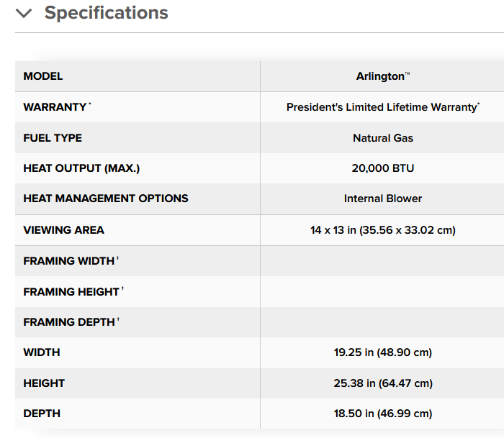504x438 pixels.
Task: Select the 19.25 in width value
Action: coord(382,352)
